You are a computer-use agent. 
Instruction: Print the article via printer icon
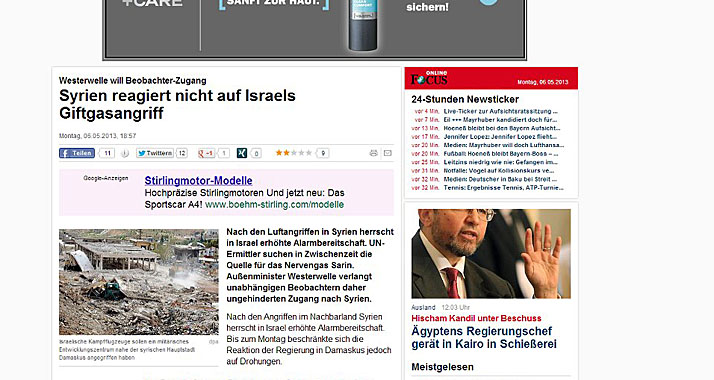(373, 153)
